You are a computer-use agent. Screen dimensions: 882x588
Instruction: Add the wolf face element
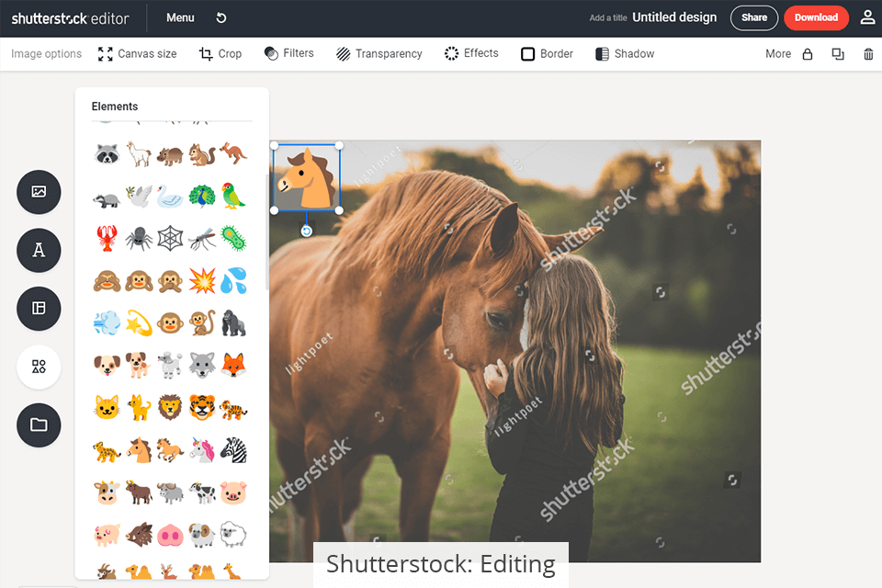point(202,366)
